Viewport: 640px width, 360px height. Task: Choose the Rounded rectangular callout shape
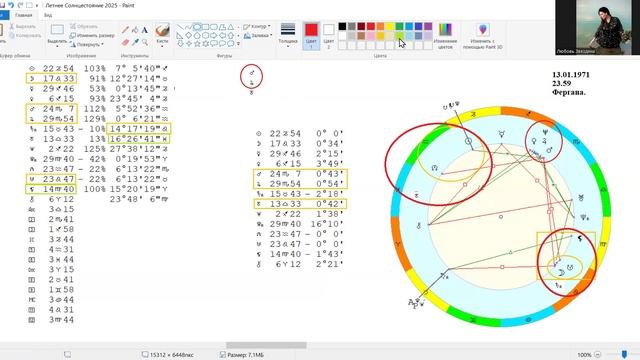click(214, 44)
